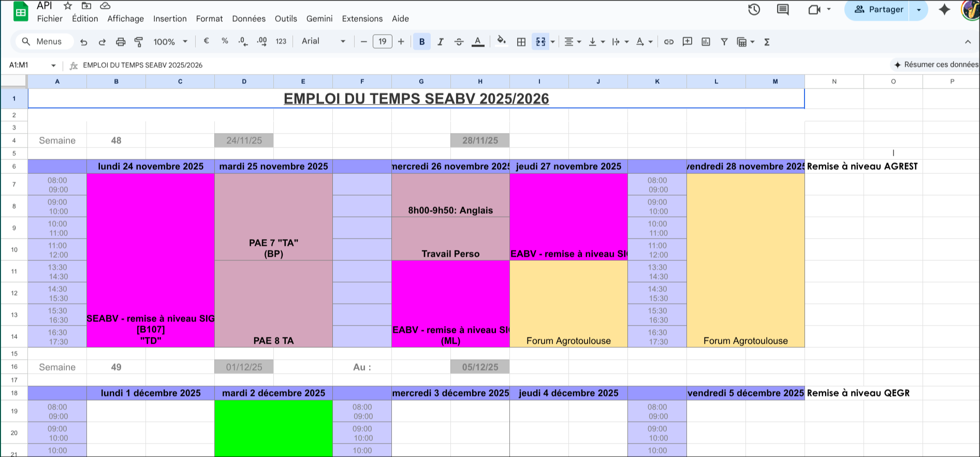Apply percent format
Image resolution: width=980 pixels, height=457 pixels.
(225, 41)
